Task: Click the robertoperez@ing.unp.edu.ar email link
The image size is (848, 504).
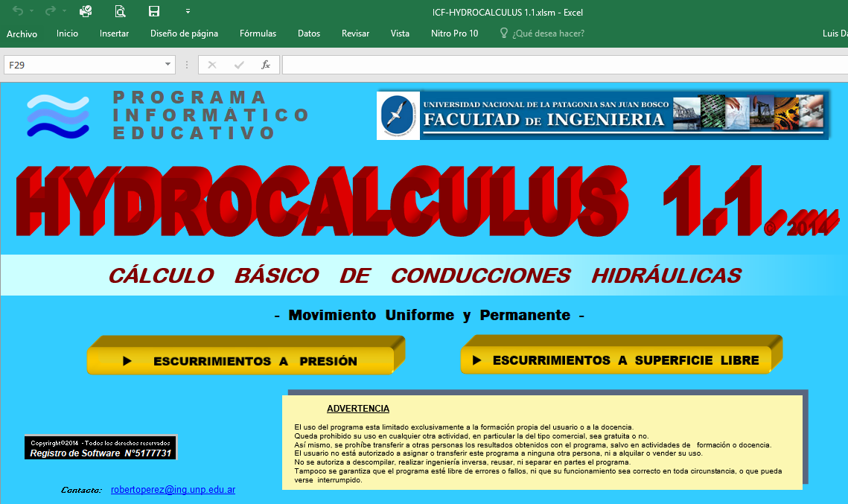Action: (x=173, y=489)
